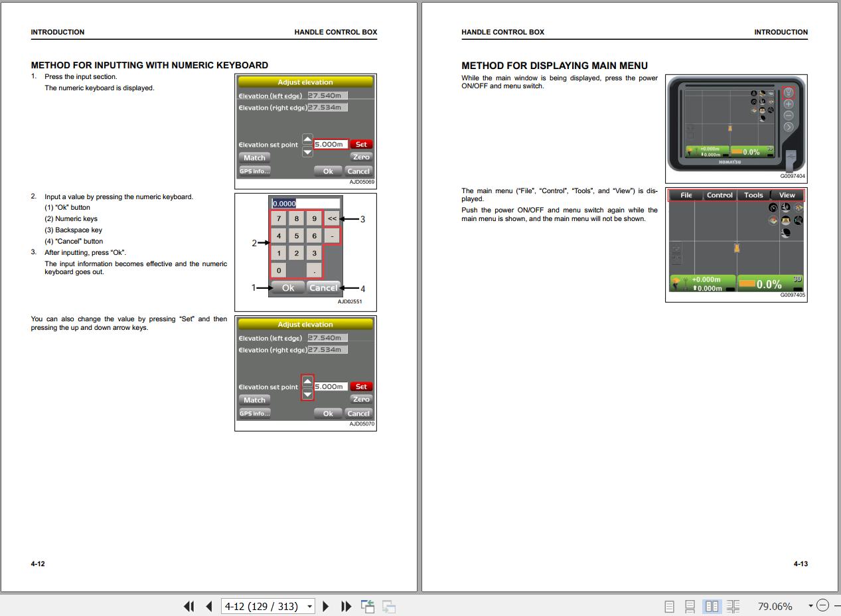Click the heading "METHOD FOR DISPLAYING MAIN MENU"
This screenshot has width=841, height=616.
(x=554, y=65)
